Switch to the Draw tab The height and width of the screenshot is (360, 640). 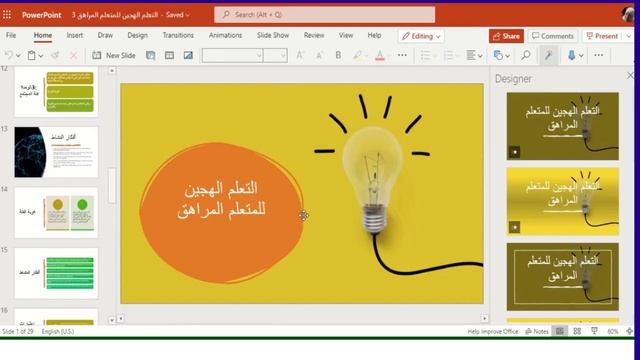click(x=105, y=36)
